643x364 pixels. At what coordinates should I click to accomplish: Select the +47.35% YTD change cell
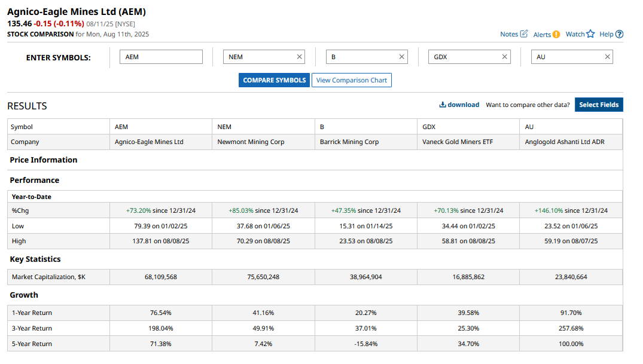pos(366,211)
